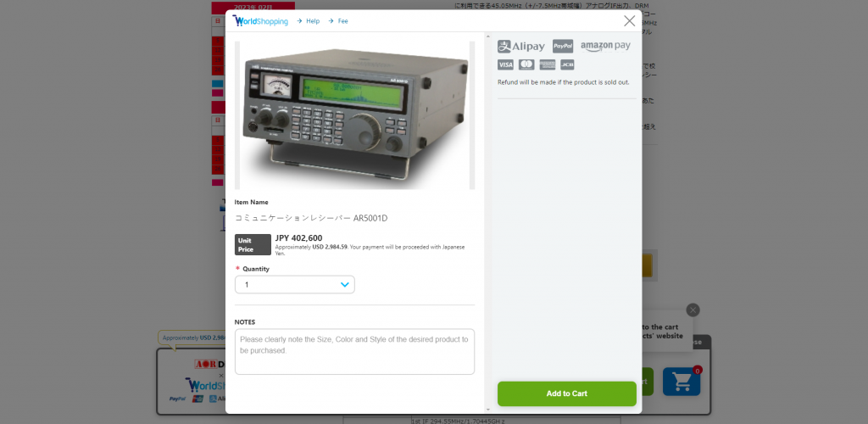Click the JPY 402,600 price text

pyautogui.click(x=299, y=238)
